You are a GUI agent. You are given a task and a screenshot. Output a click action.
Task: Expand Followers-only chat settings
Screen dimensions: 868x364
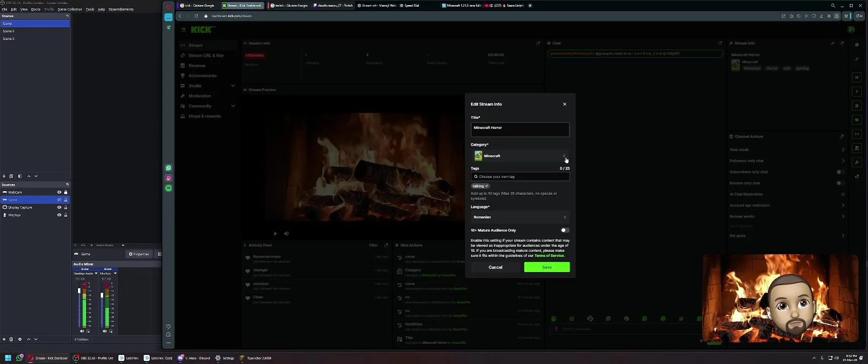point(843,161)
